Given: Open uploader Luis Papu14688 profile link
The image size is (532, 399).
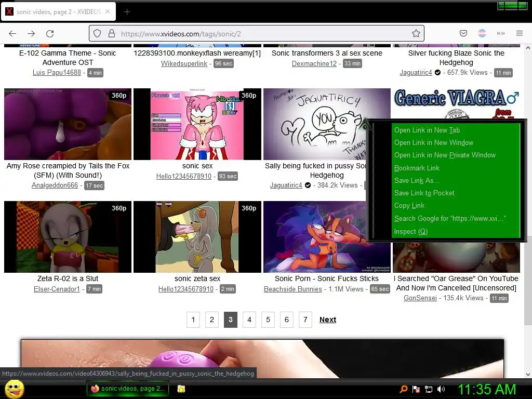Looking at the screenshot, I should (x=57, y=73).
